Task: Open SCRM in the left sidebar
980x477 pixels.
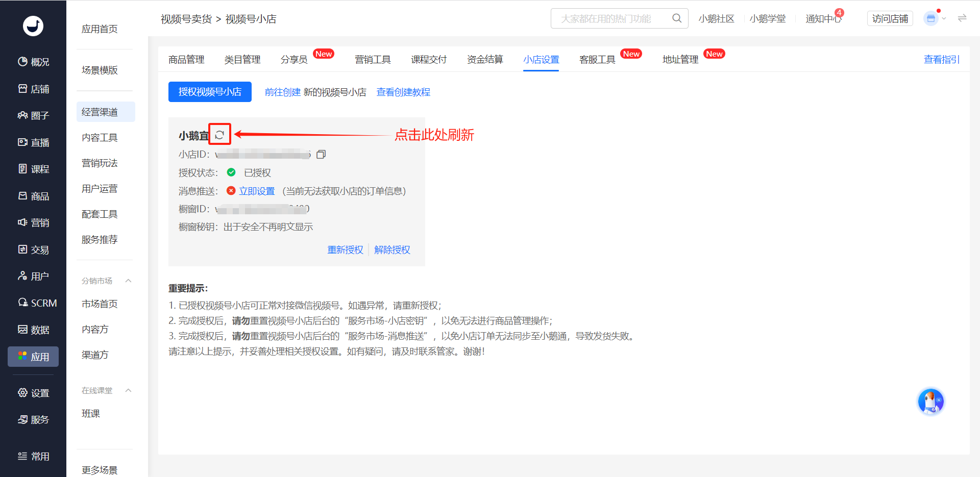Action: click(x=37, y=303)
